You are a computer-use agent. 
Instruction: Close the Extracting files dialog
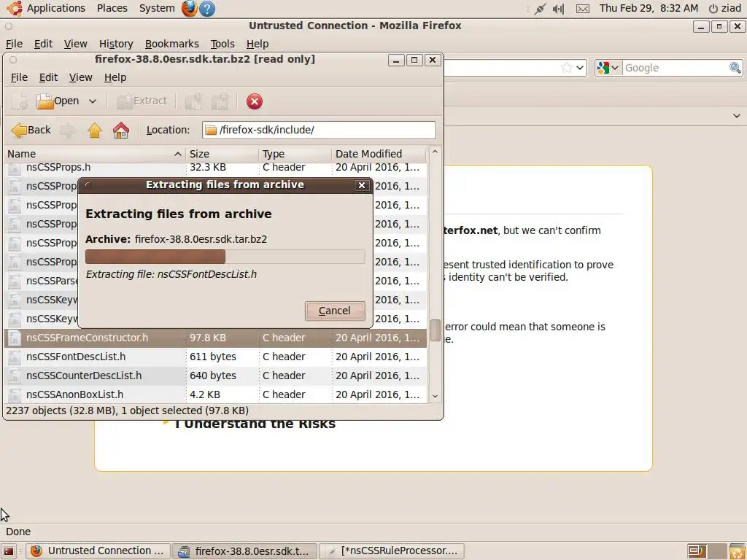click(x=362, y=185)
